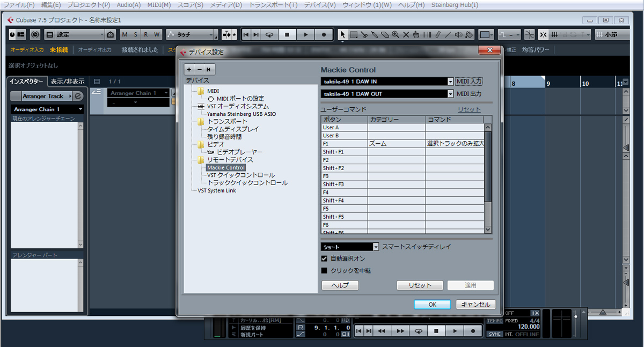Click the キャンセル button
The image size is (644, 347).
pyautogui.click(x=475, y=304)
